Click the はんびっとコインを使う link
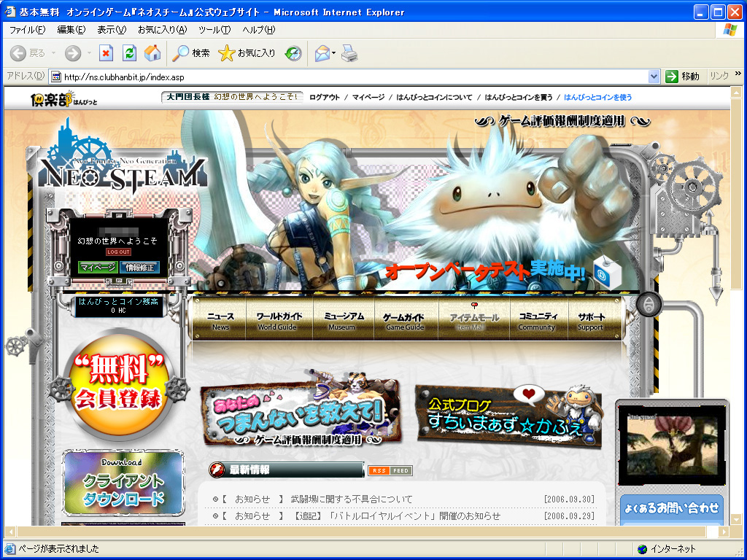 [598, 97]
